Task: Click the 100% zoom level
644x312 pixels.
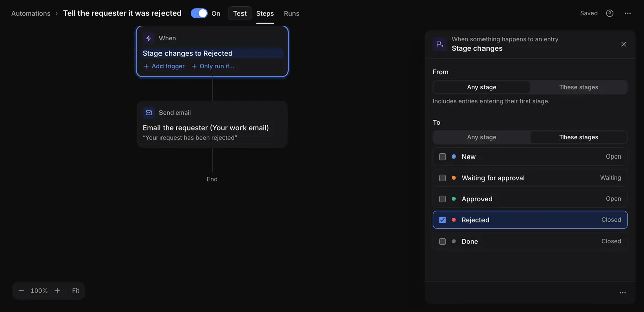Action: click(39, 291)
